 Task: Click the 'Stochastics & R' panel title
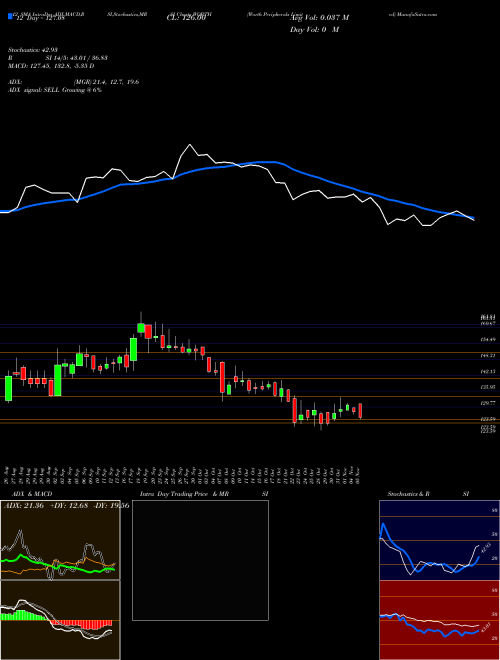coord(409,494)
